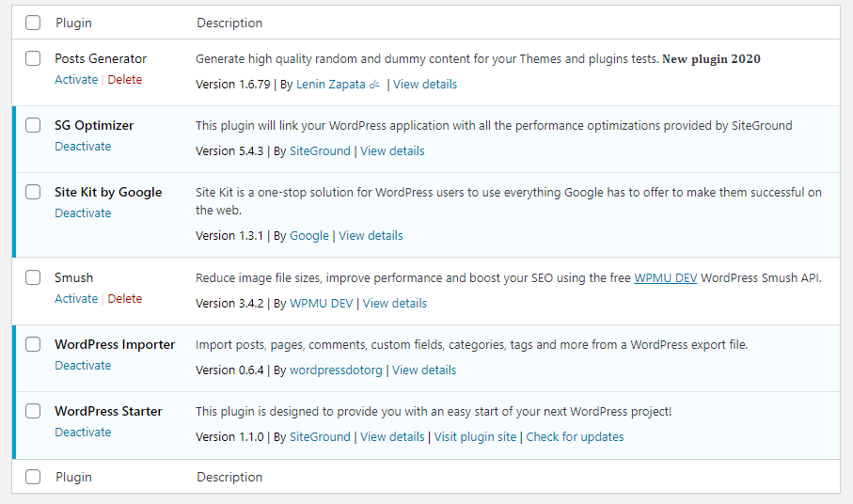View details for WordPress Importer

click(424, 370)
